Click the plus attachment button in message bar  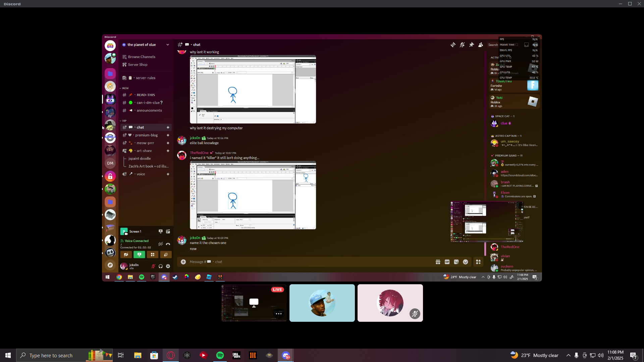point(183,262)
